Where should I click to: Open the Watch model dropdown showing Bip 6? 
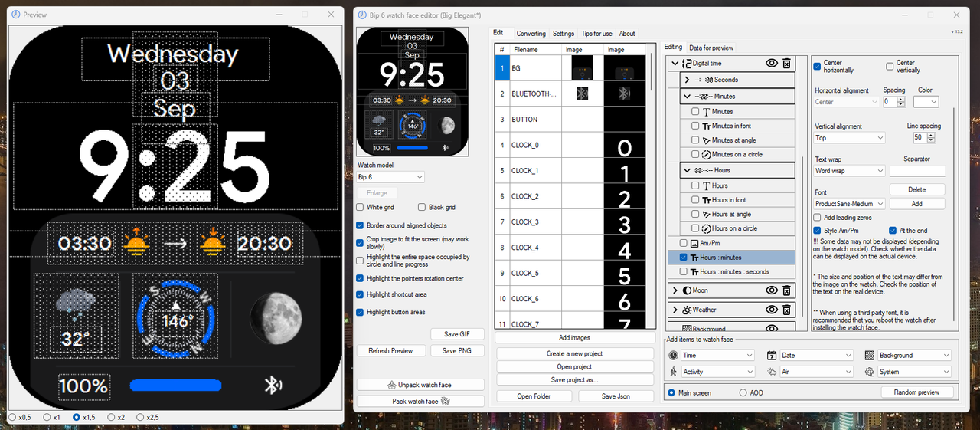click(x=390, y=177)
